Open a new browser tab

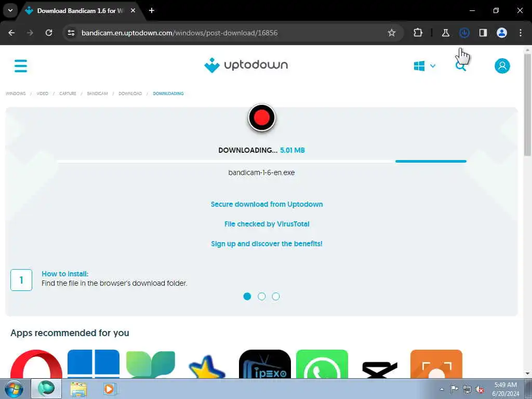152,10
